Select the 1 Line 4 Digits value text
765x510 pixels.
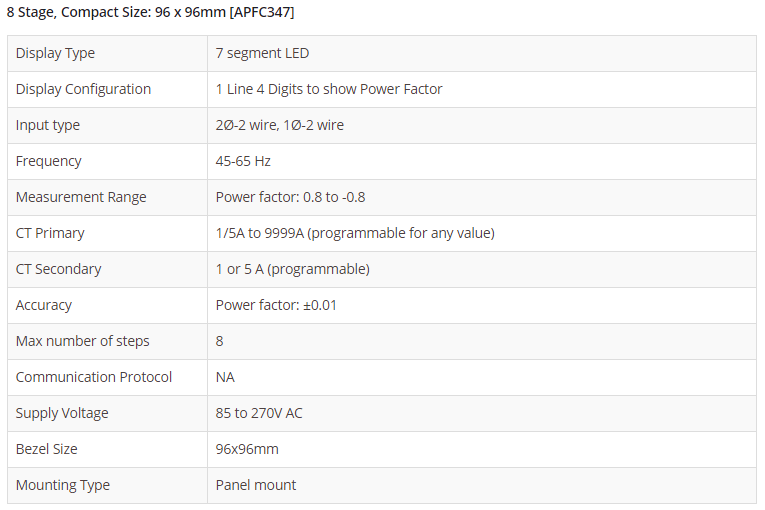pos(329,89)
